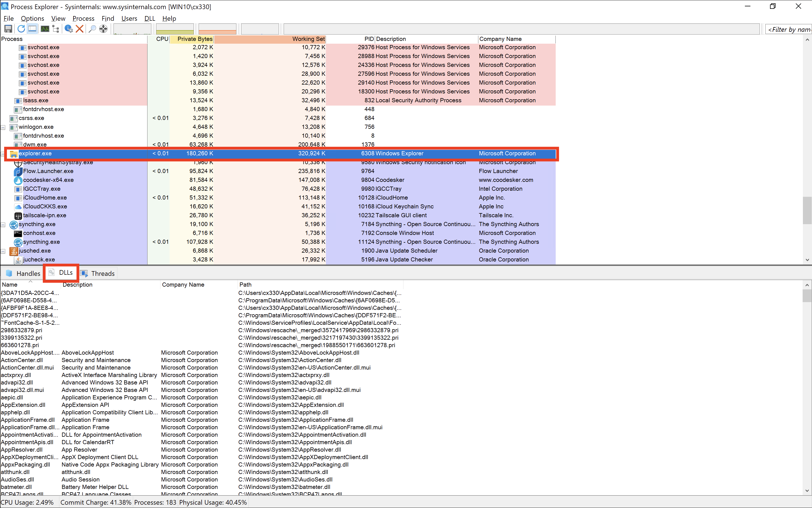Image resolution: width=812 pixels, height=508 pixels.
Task: Click the Properties info-gear toolbar icon
Action: click(68, 29)
